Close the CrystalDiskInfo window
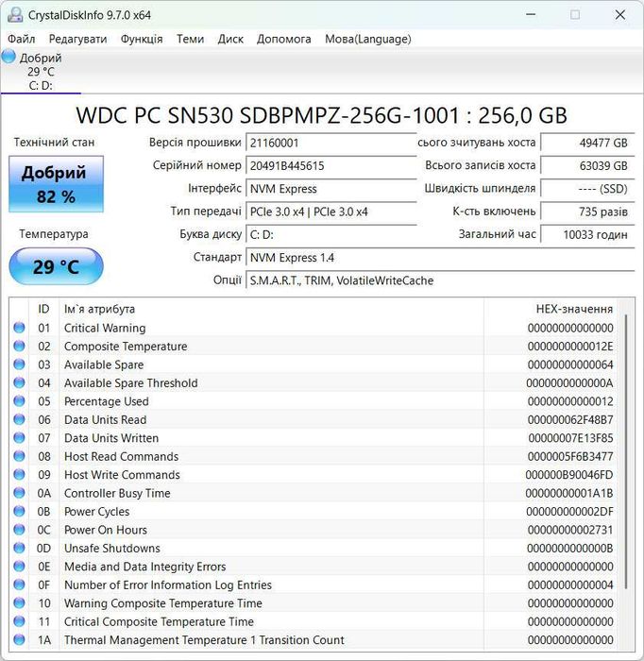This screenshot has width=644, height=661. 620,15
